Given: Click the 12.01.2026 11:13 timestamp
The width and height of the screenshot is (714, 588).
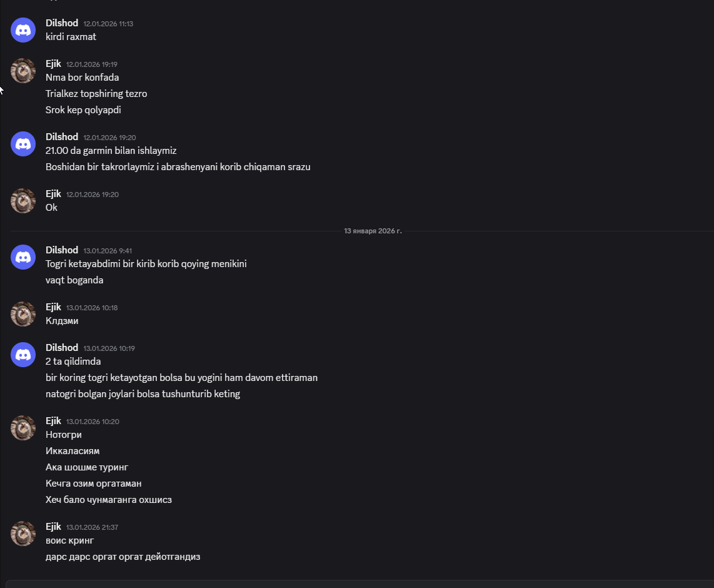Looking at the screenshot, I should tap(108, 24).
